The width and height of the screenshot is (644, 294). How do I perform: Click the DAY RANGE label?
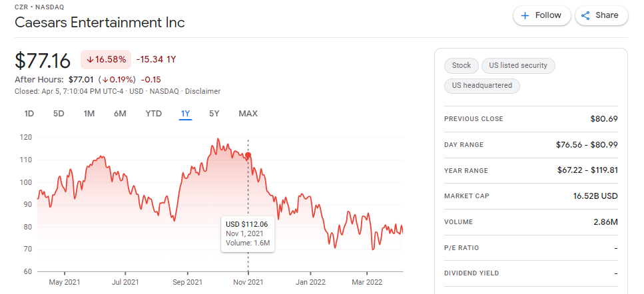[x=464, y=145]
